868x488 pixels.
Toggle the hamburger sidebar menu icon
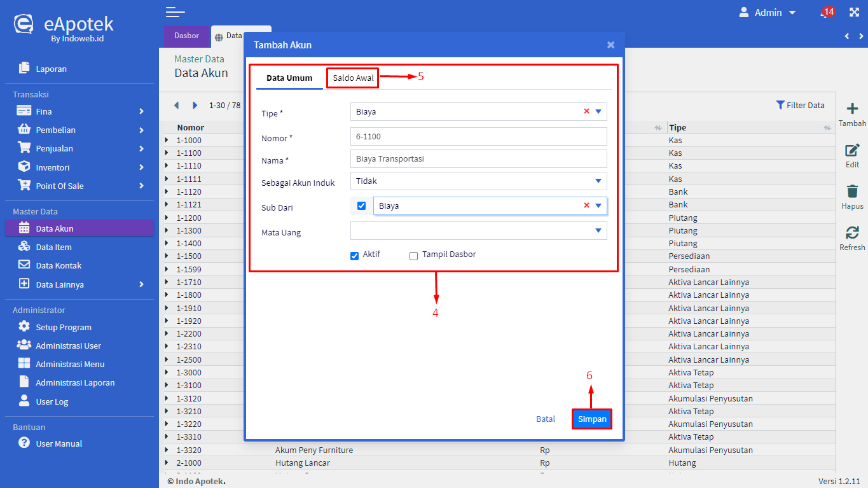(175, 12)
